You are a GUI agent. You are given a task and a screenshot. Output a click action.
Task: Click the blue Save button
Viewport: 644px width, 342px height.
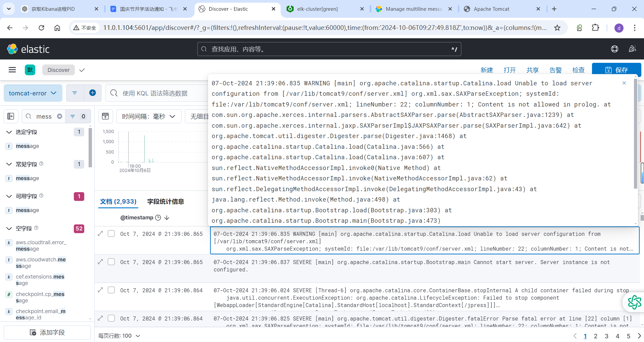(x=616, y=70)
